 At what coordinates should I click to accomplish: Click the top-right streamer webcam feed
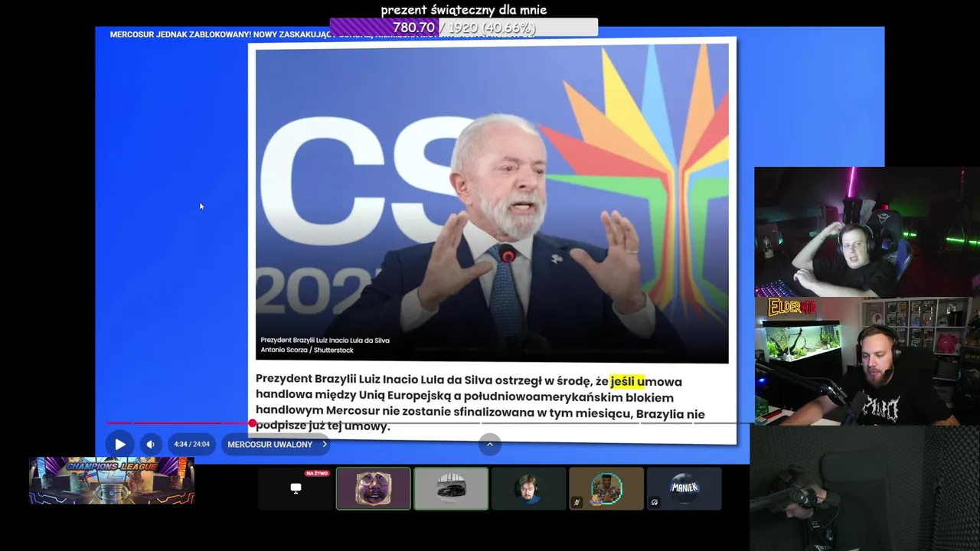click(867, 232)
